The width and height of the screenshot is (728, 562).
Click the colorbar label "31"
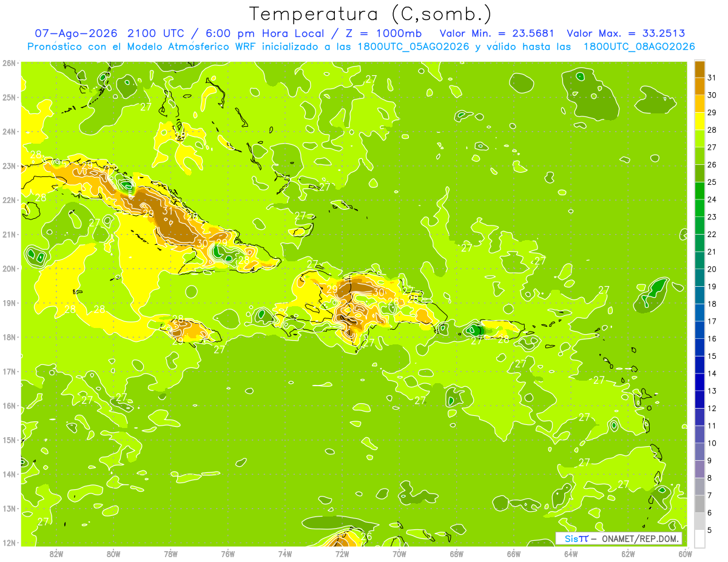tap(712, 78)
